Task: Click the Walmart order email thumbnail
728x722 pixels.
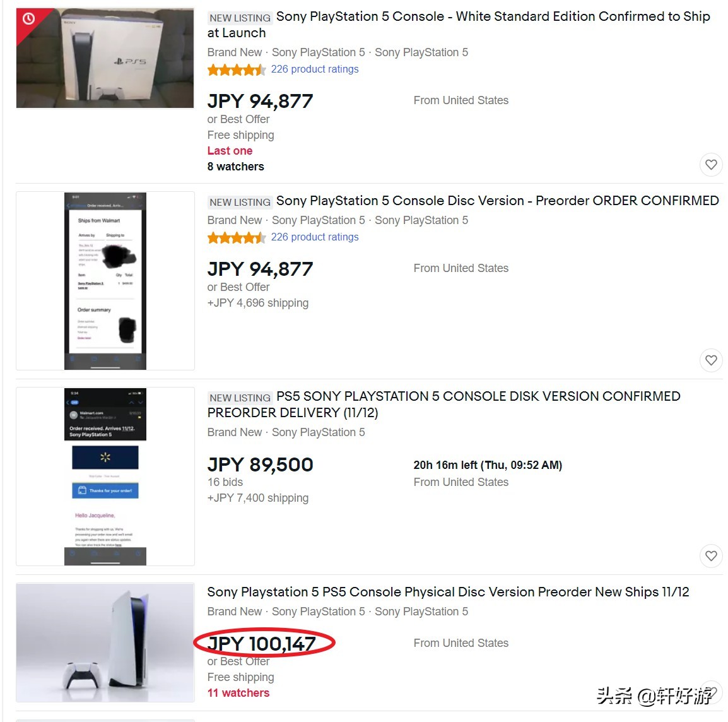Action: pos(105,476)
